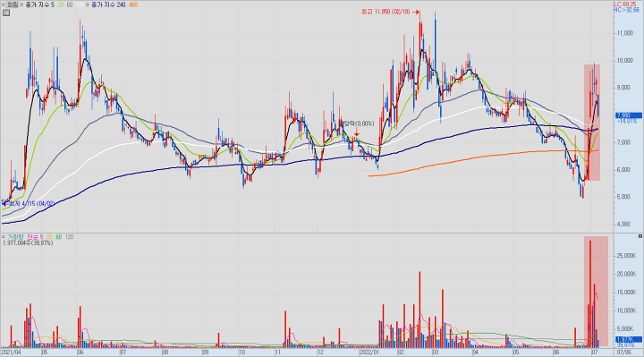Click the chart settings icon below the 희림 label
Image resolution: width=644 pixels, height=357 pixels.
click(x=5, y=13)
